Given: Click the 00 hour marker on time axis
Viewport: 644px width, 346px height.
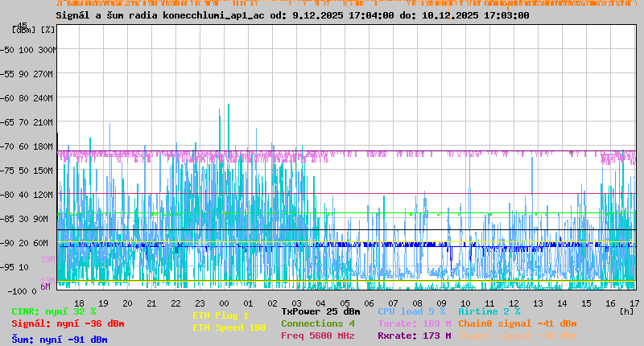Looking at the screenshot, I should pyautogui.click(x=225, y=303).
